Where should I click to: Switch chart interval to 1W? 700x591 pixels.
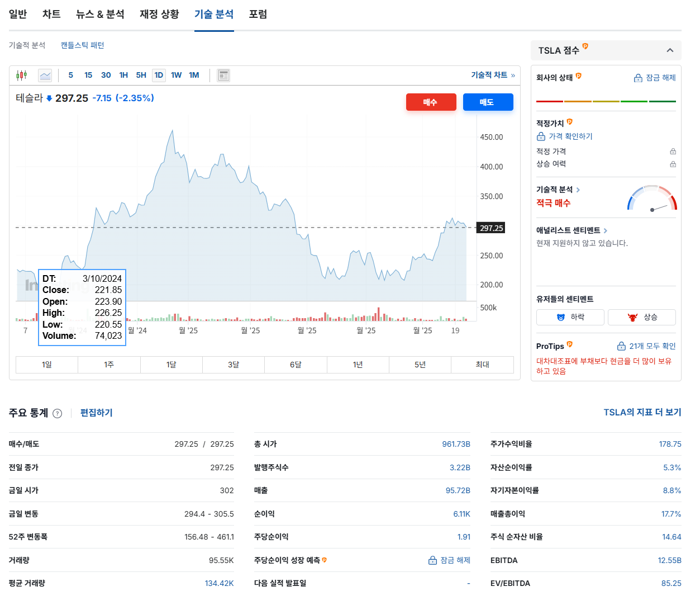click(x=176, y=74)
